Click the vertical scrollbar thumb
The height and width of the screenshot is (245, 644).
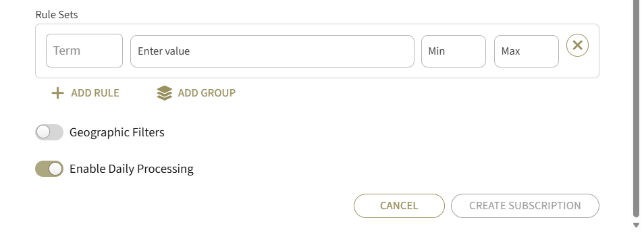(636, 109)
